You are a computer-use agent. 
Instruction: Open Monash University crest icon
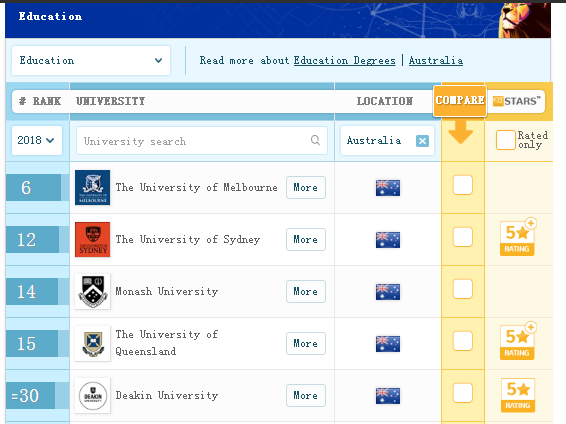coord(92,291)
